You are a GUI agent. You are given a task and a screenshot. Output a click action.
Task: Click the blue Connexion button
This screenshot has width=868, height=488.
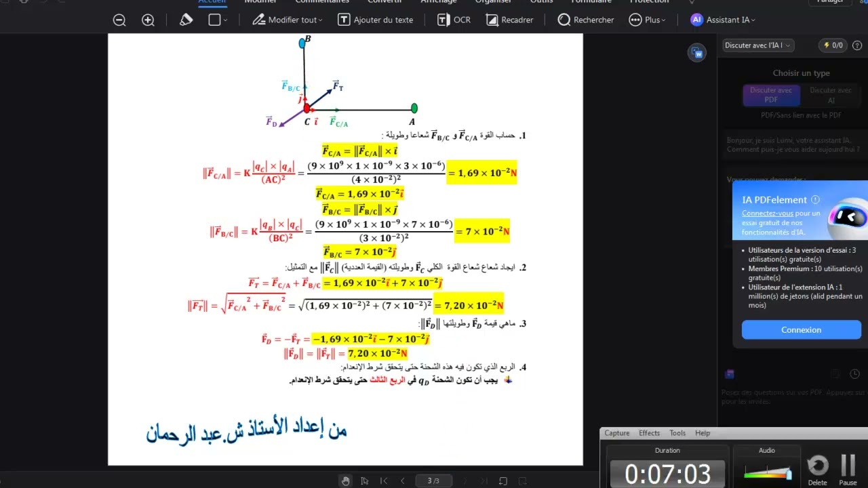pos(801,330)
